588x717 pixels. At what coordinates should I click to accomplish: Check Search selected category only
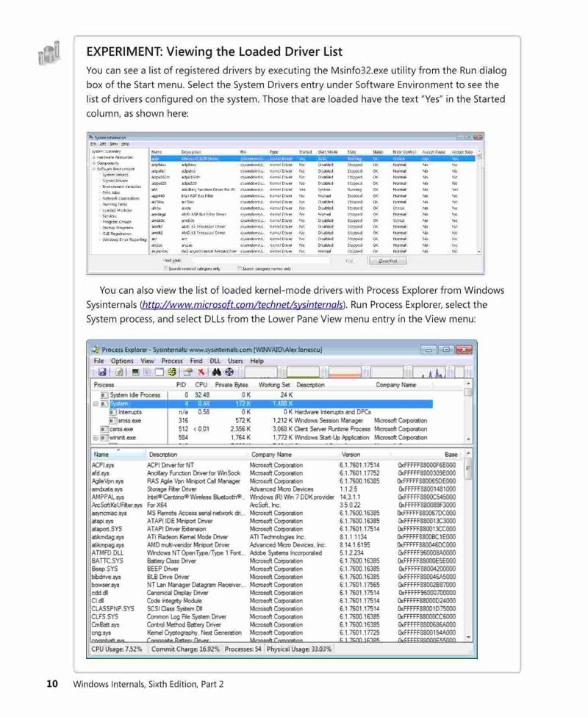click(x=166, y=268)
